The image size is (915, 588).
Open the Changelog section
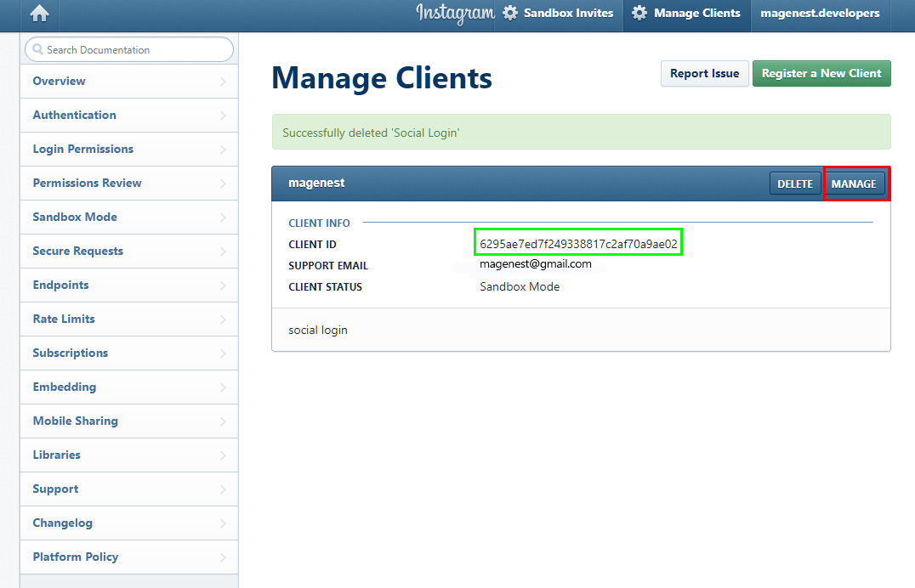[129, 523]
